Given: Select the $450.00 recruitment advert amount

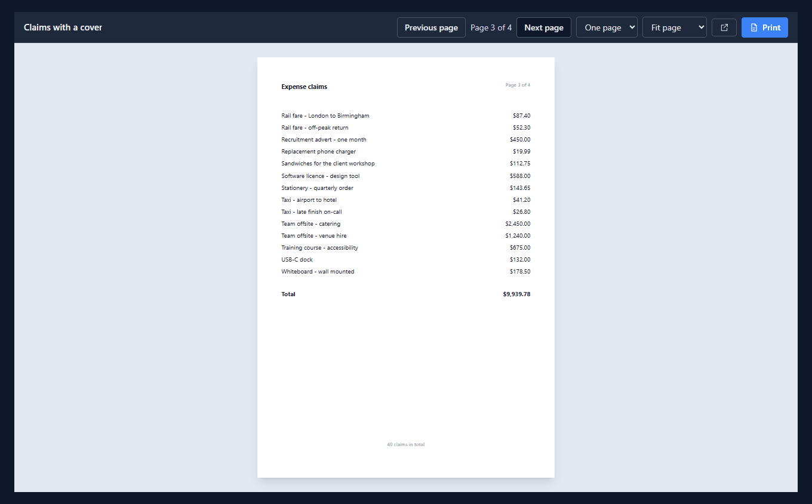Looking at the screenshot, I should 520,140.
